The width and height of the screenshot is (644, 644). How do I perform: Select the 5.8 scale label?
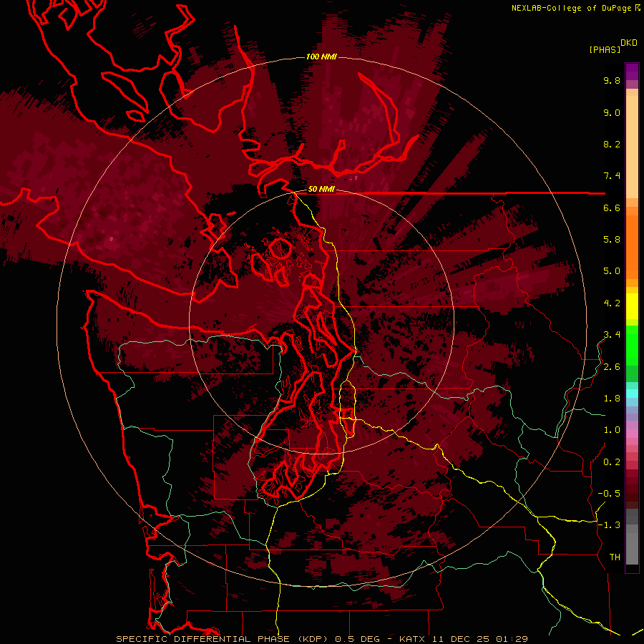coord(612,240)
